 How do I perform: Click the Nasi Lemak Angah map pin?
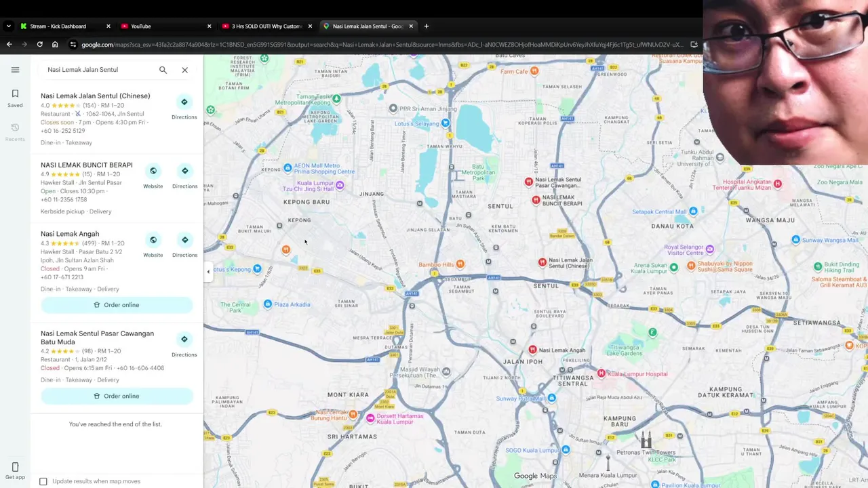532,350
